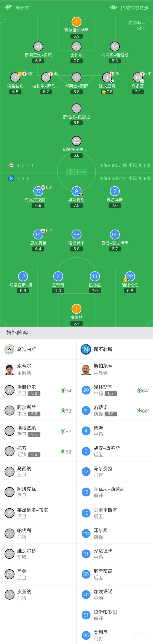Image resolution: width=153 pixels, height=644 pixels.
Task: Tap the 替补阵容 section header
Action: 17,333
